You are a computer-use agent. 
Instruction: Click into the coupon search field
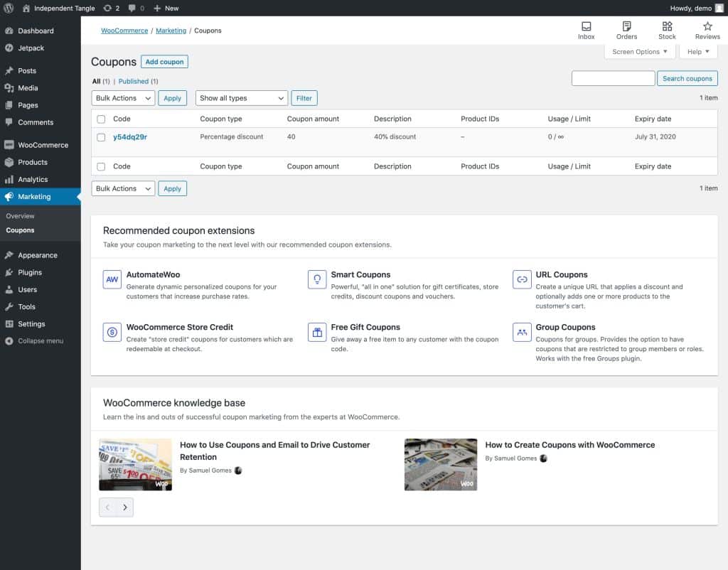[614, 78]
